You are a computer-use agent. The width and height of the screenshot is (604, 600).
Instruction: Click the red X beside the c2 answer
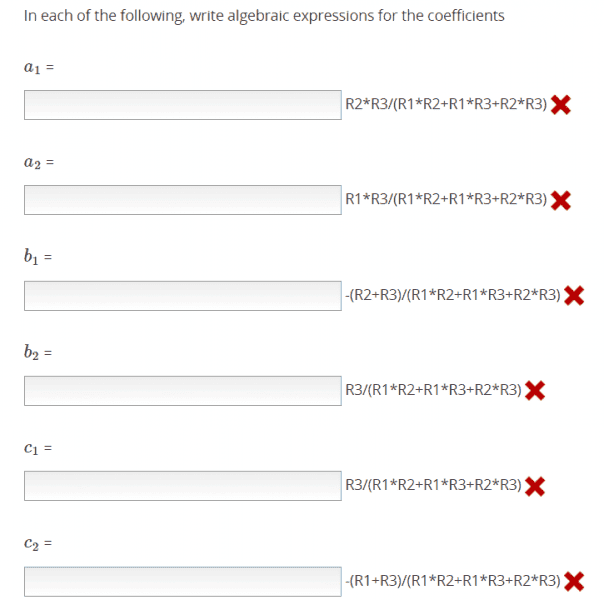pos(574,581)
